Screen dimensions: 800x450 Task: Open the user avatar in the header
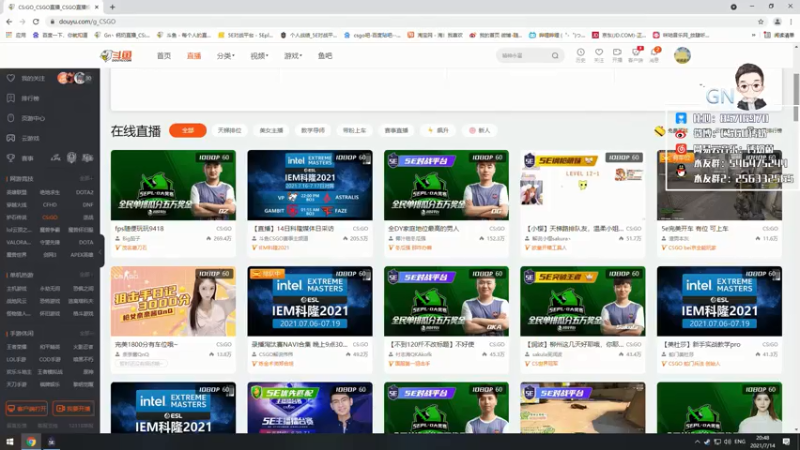(682, 55)
